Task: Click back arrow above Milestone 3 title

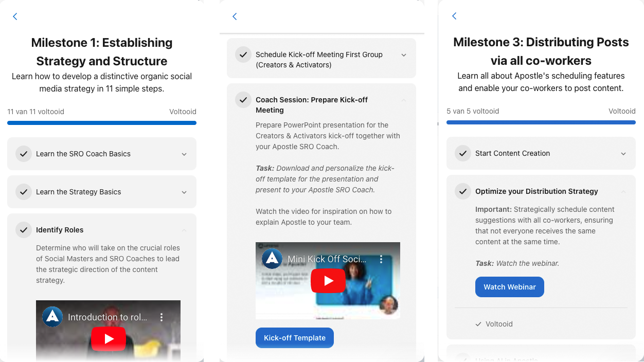Action: (x=454, y=16)
